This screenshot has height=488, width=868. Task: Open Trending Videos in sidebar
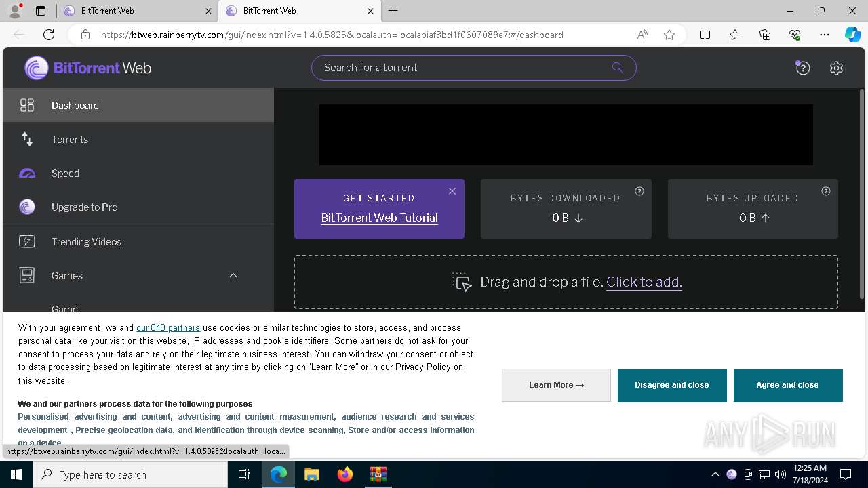[138, 241]
